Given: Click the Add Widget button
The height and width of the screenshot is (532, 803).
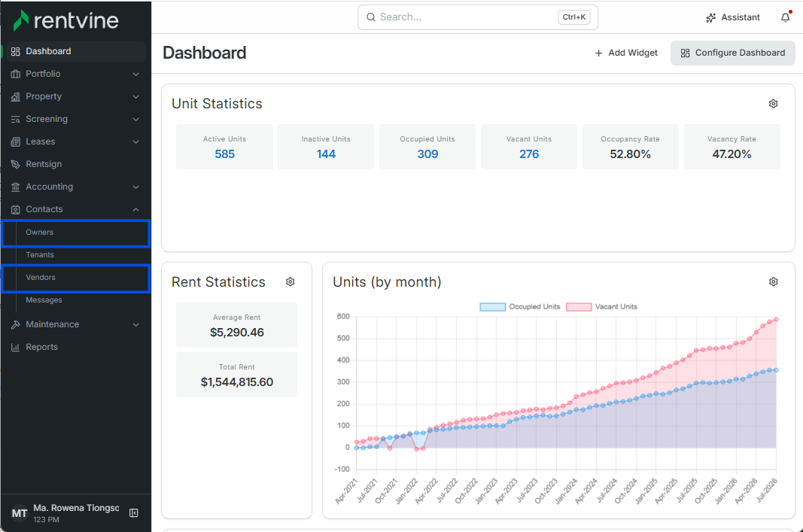Looking at the screenshot, I should [x=626, y=53].
